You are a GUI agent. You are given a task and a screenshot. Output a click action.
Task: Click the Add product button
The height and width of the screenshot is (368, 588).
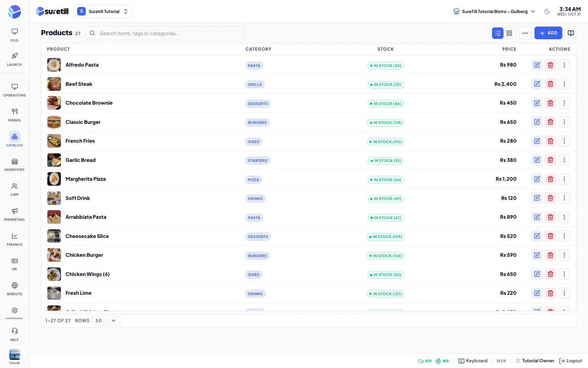coord(548,33)
